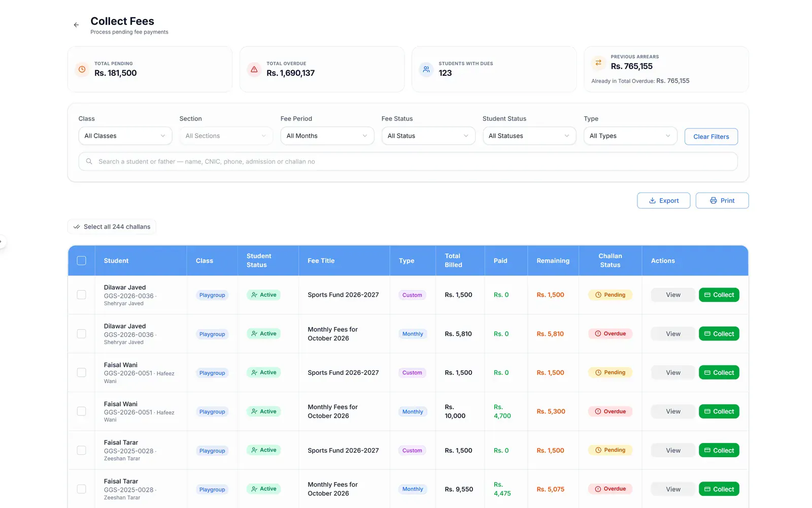The height and width of the screenshot is (508, 812).
Task: Click the Students With Dues people icon
Action: coord(426,69)
